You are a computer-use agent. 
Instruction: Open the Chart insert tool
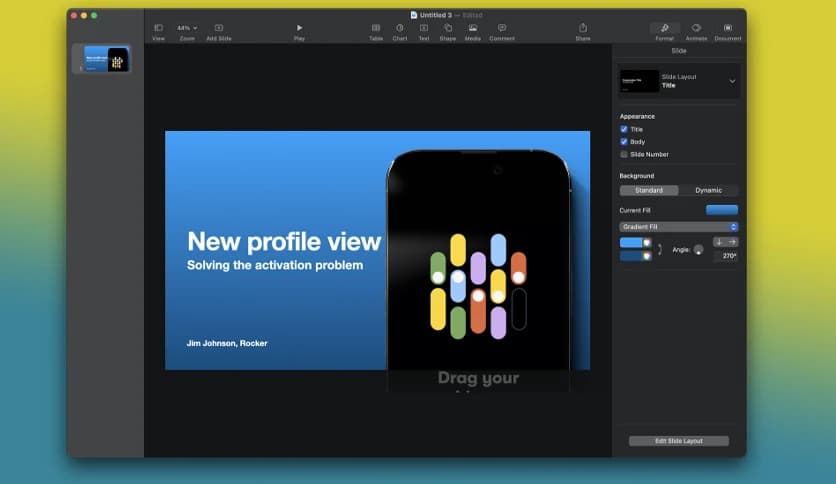pos(400,28)
